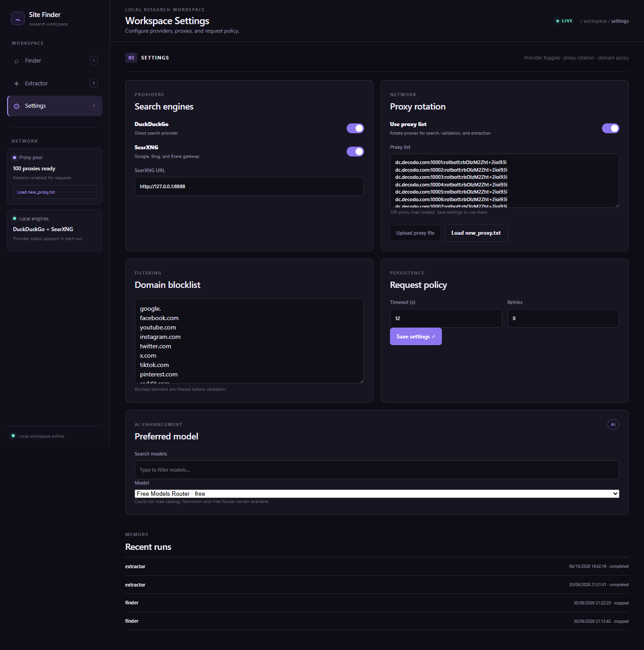Screen dimensions: 644x650
Task: Open the Model dropdown
Action: tap(377, 494)
